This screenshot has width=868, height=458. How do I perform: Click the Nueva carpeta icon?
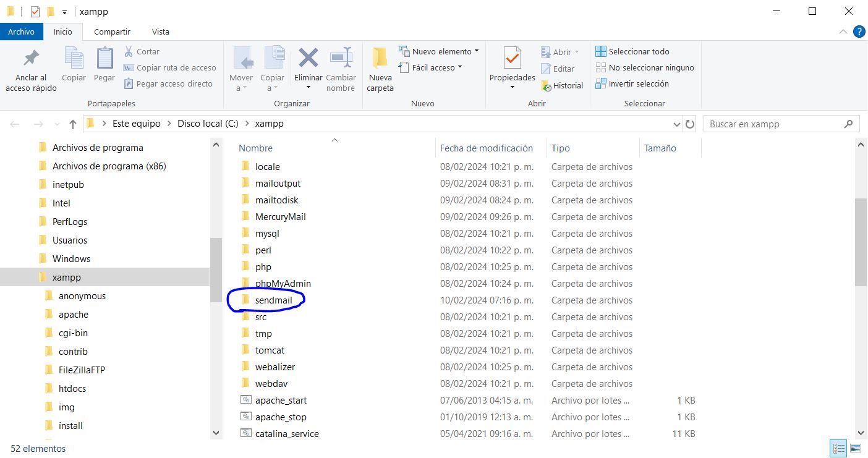pos(380,58)
